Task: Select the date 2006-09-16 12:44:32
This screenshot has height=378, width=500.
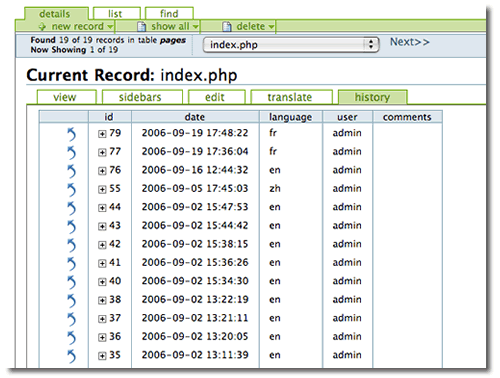Action: 195,170
